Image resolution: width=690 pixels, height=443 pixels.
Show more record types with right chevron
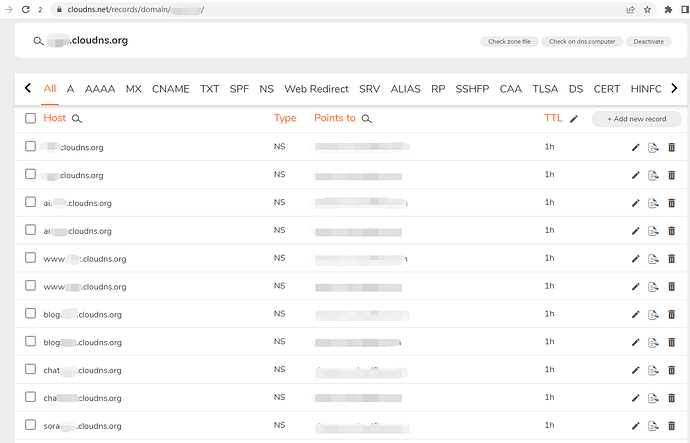pyautogui.click(x=674, y=88)
